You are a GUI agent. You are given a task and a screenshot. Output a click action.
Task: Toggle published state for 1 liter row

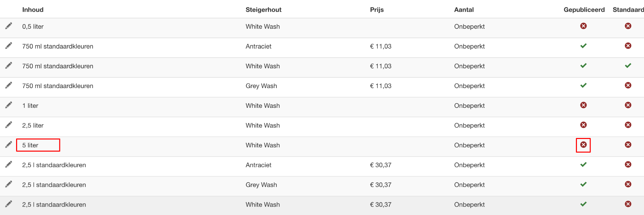[584, 105]
